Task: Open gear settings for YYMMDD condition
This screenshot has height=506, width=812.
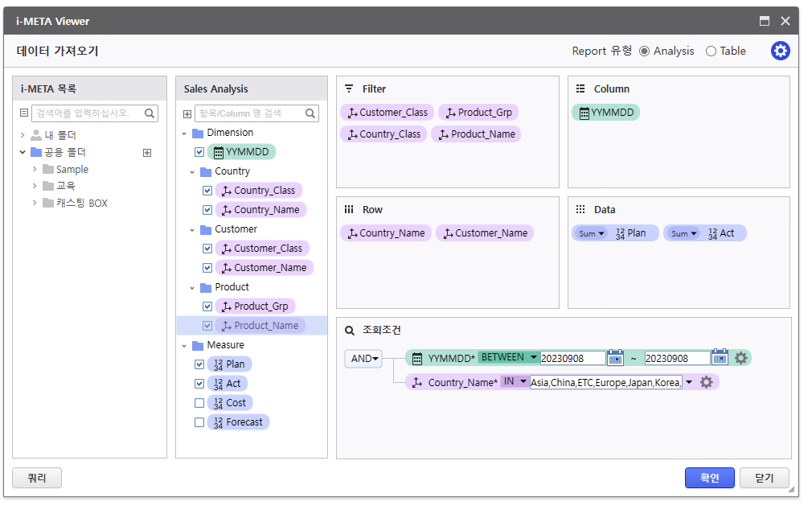Action: point(741,358)
